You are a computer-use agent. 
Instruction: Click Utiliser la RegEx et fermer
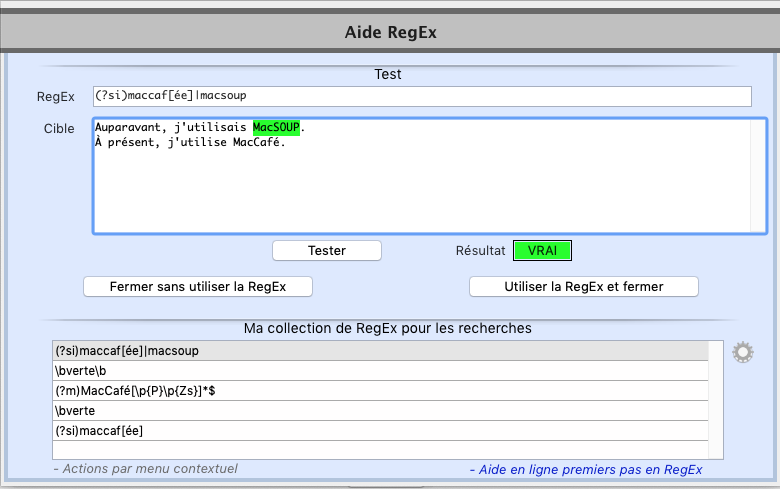click(x=584, y=287)
